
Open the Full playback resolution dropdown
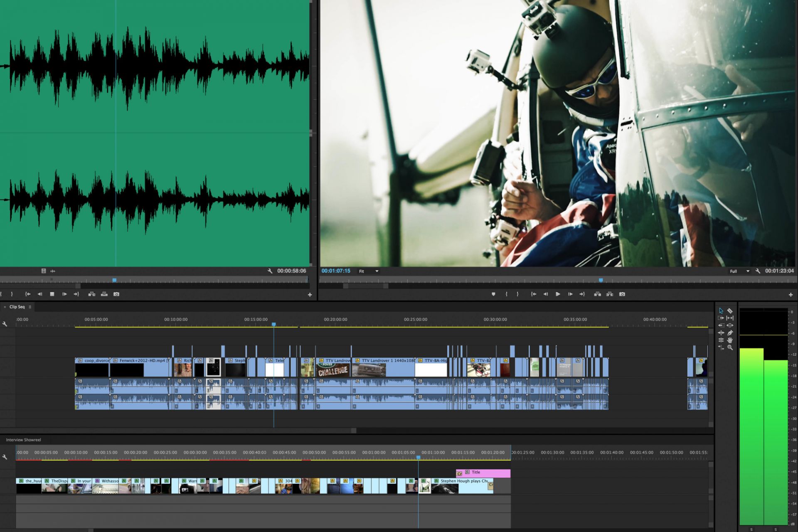click(x=739, y=271)
